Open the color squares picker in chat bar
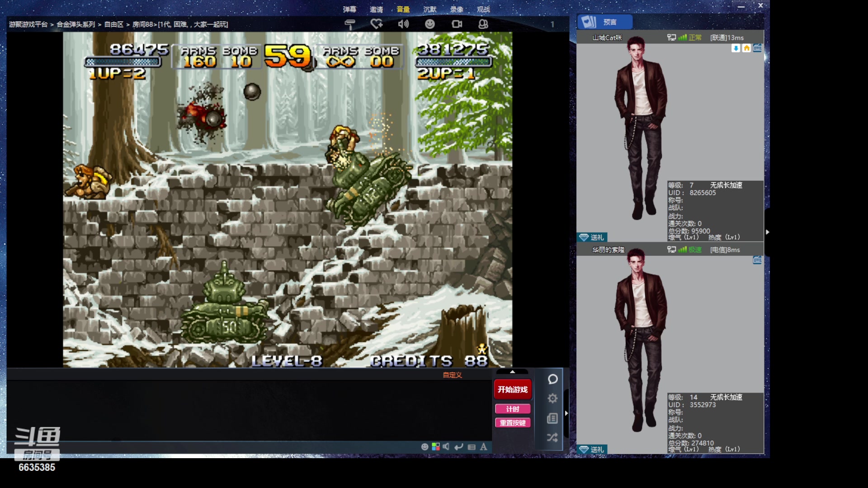The image size is (868, 488). [x=436, y=447]
